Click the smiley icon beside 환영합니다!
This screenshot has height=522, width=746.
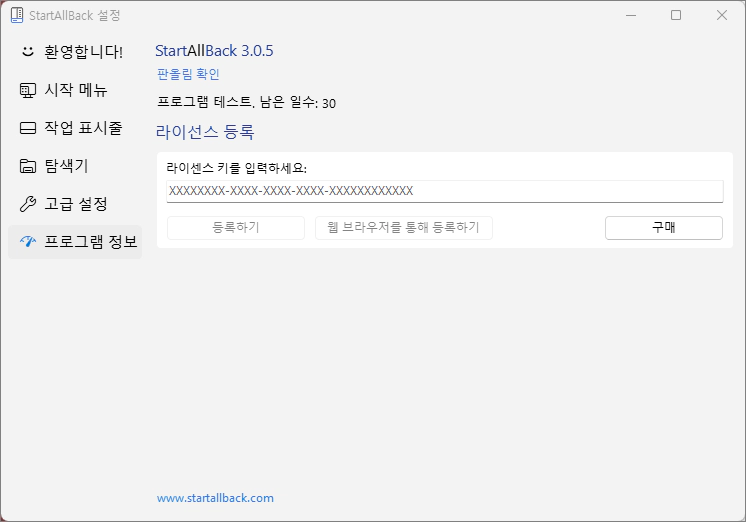click(x=28, y=51)
